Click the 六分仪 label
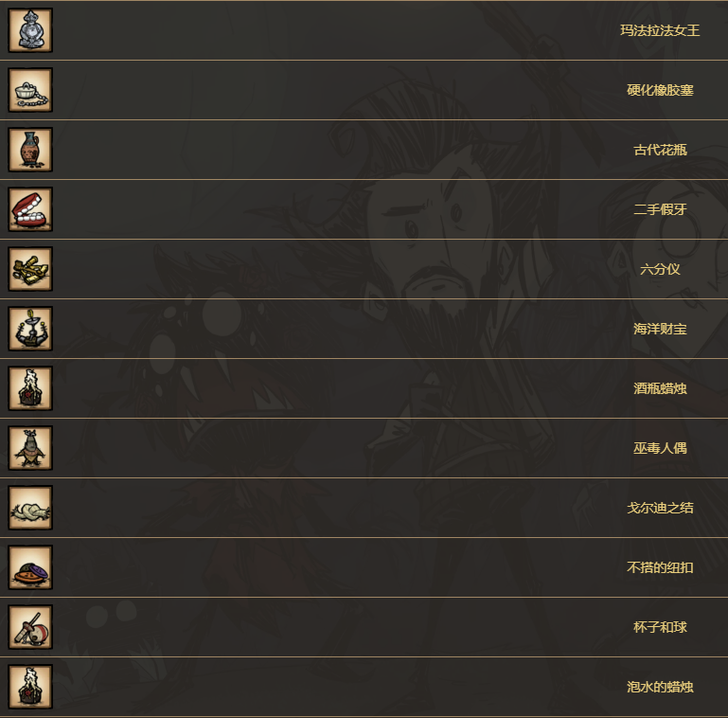The width and height of the screenshot is (728, 718). 660,269
